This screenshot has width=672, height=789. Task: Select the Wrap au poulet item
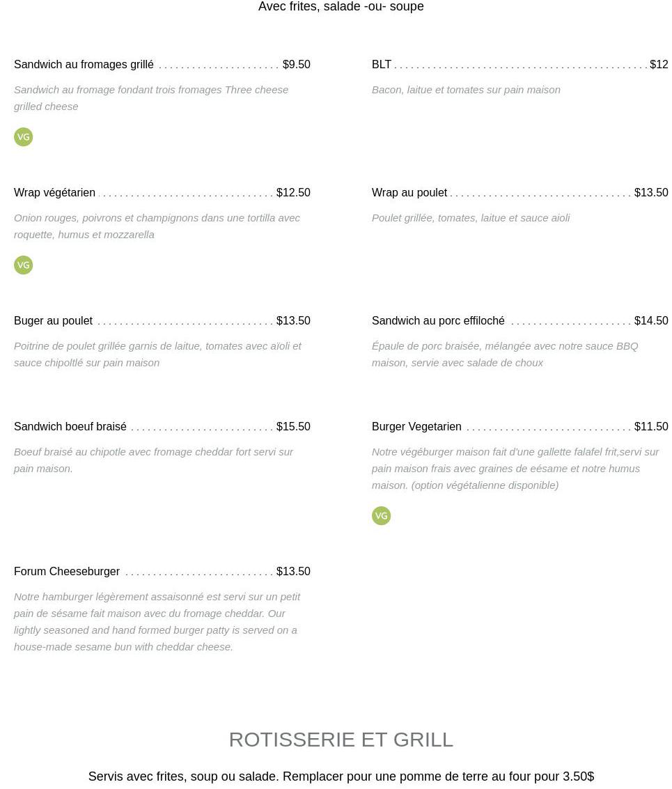click(x=409, y=193)
